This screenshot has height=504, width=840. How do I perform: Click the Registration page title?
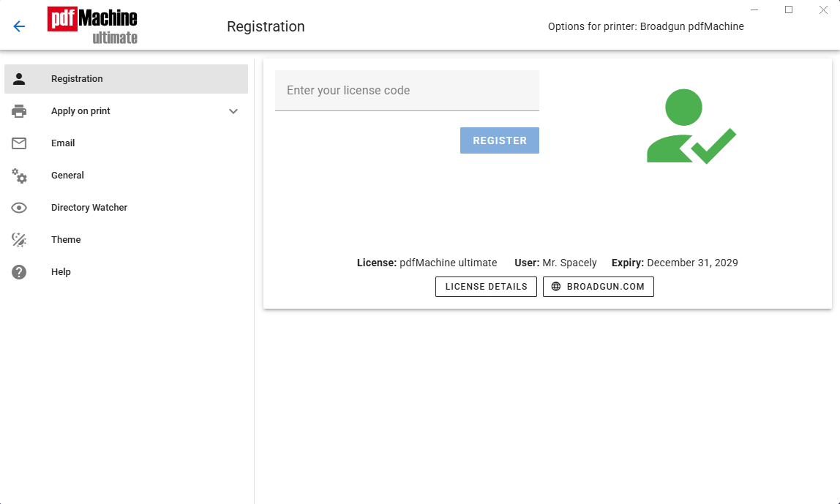coord(266,26)
